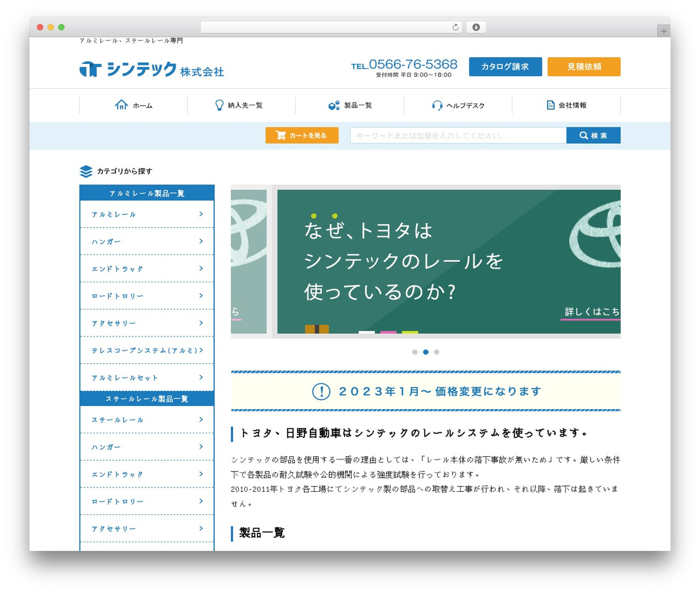Click the headset icon beside ヘルプデスク
This screenshot has width=700, height=593.
(437, 105)
